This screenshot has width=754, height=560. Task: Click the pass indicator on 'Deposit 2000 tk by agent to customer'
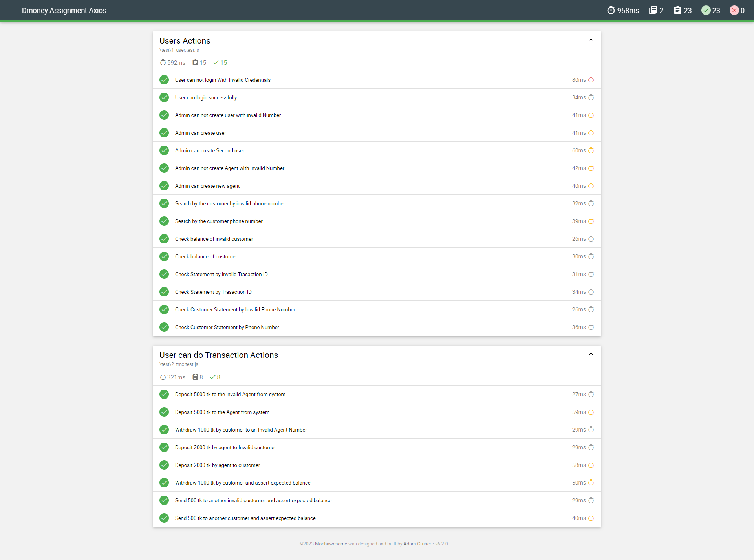[x=164, y=465]
